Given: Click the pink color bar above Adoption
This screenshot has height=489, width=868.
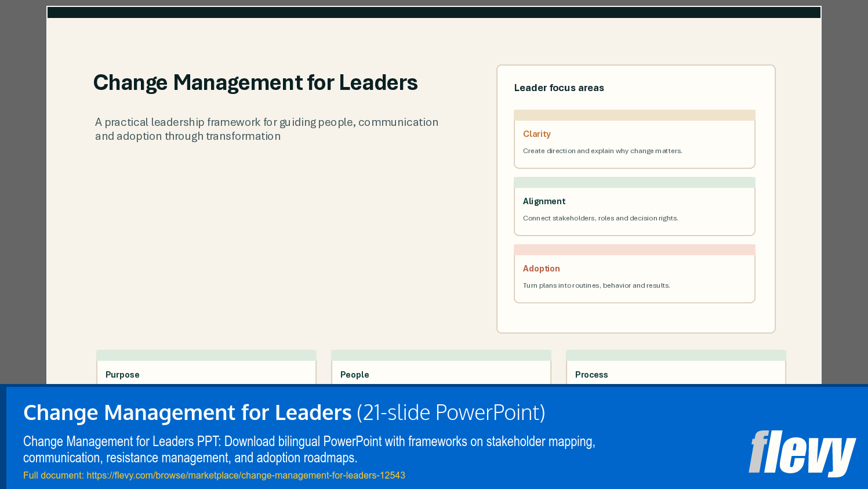Looking at the screenshot, I should 634,250.
